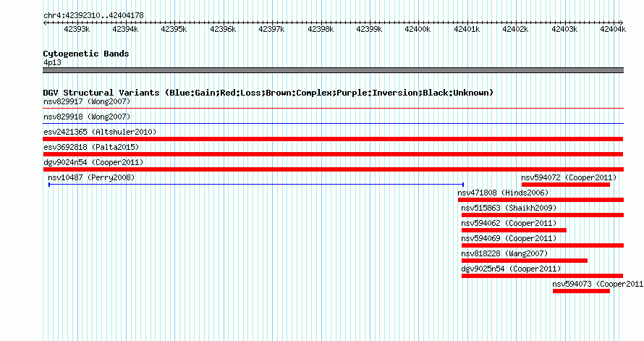Select nsv10487 (Perry2008) label
The width and height of the screenshot is (644, 341).
[91, 177]
